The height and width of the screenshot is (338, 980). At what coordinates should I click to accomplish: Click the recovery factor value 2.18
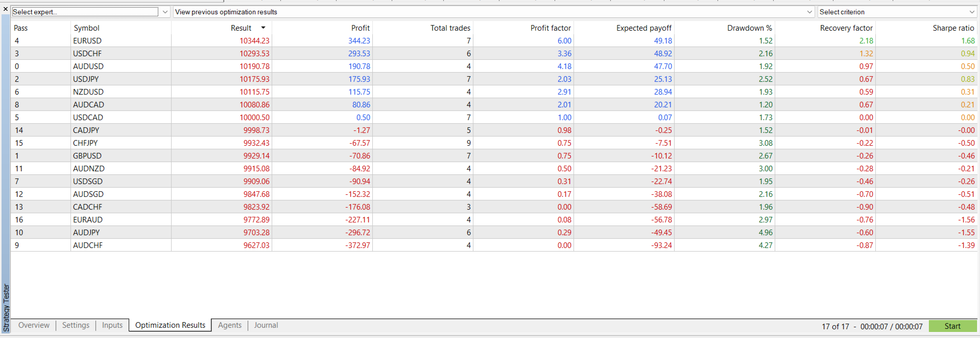click(866, 41)
